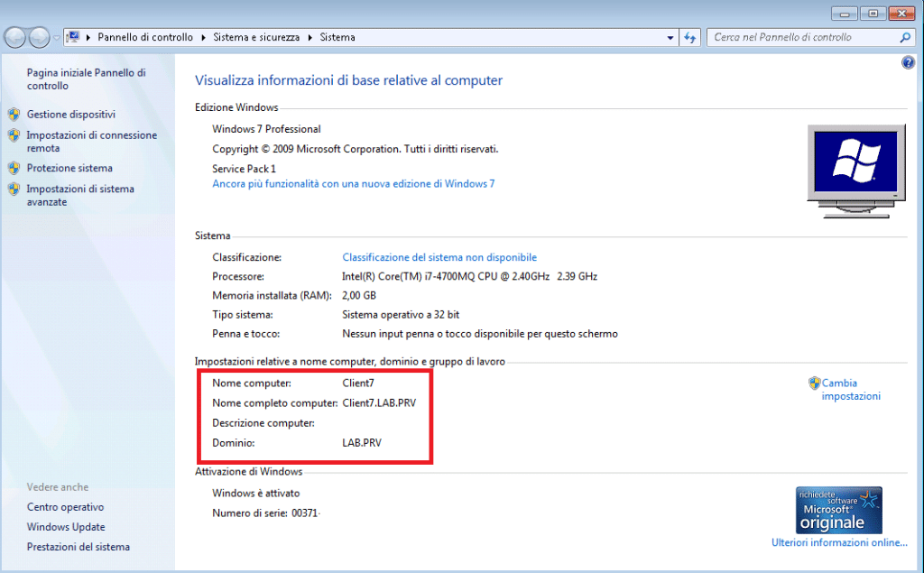Open Impostazioni di sistema avanzate
This screenshot has width=924, height=573.
80,195
